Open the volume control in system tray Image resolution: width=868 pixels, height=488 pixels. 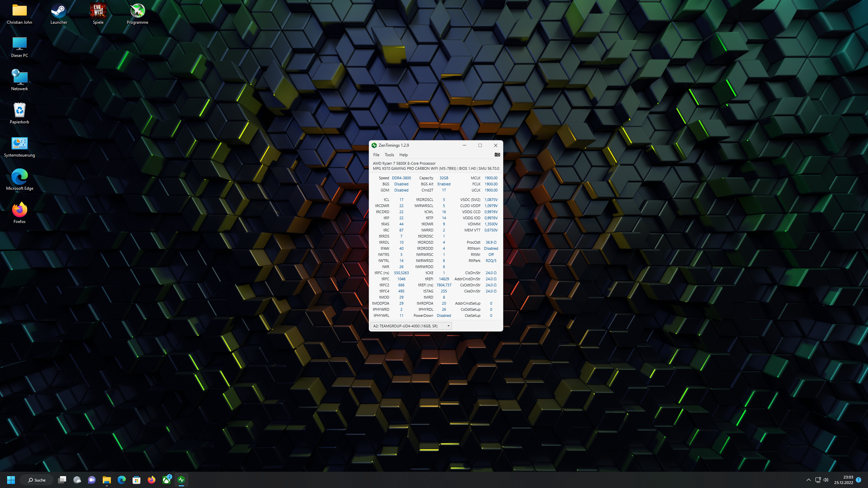(826, 480)
